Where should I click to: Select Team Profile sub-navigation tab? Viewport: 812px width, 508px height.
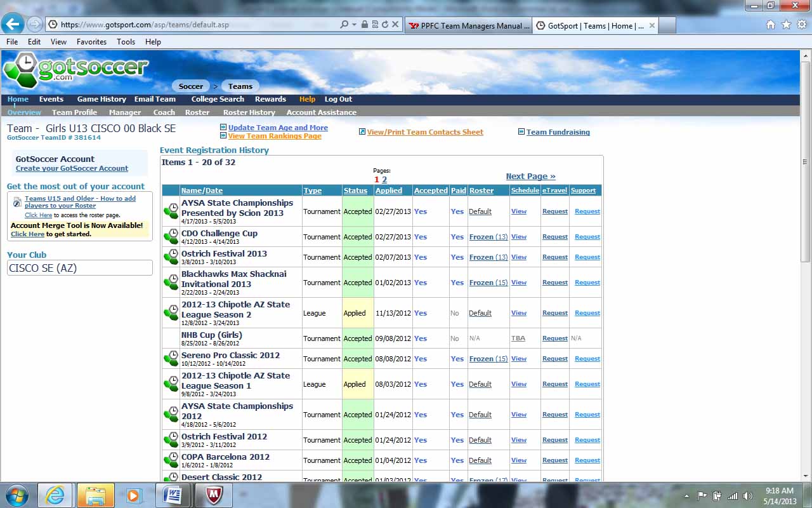click(74, 112)
